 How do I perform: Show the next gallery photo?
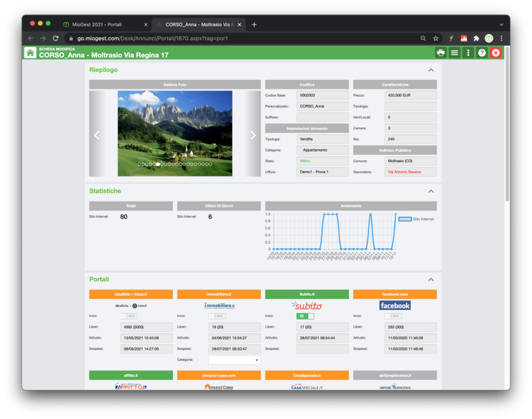tap(253, 135)
